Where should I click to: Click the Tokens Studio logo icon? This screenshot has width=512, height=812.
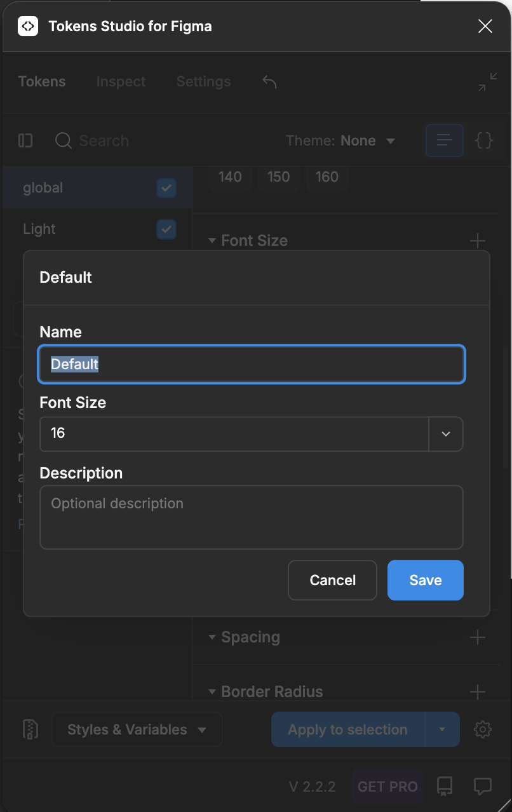point(27,26)
